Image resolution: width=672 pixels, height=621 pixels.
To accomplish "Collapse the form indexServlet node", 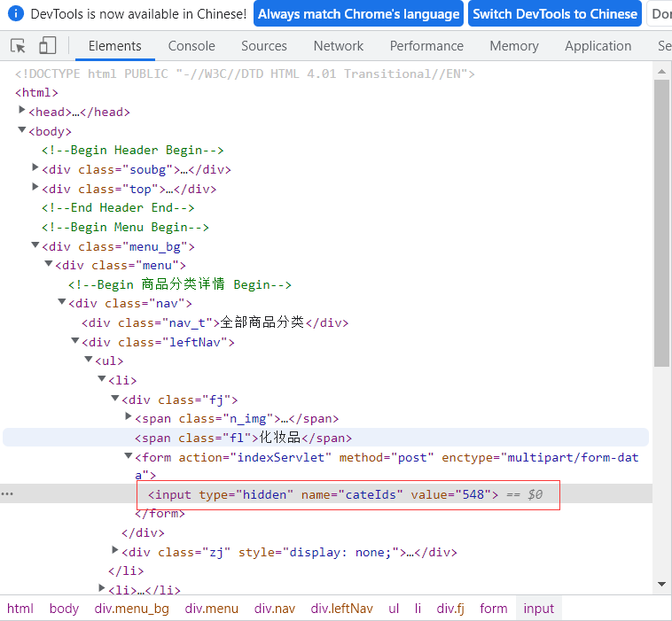I will pyautogui.click(x=129, y=457).
